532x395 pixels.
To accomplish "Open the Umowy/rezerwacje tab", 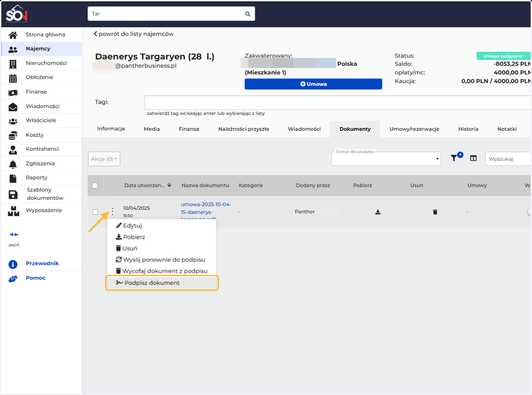I will tap(414, 129).
